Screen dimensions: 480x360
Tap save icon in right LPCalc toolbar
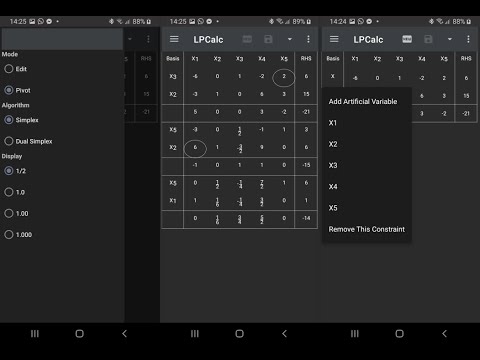click(428, 39)
